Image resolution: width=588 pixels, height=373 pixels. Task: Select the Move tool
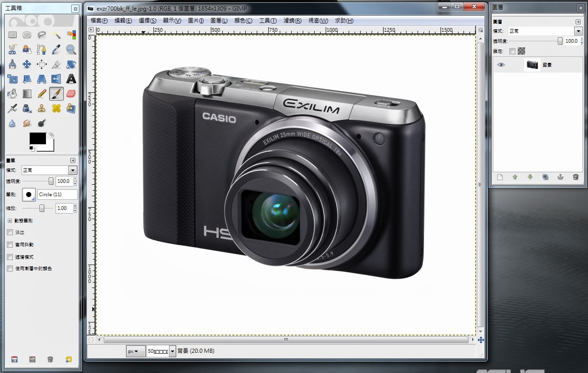click(27, 64)
